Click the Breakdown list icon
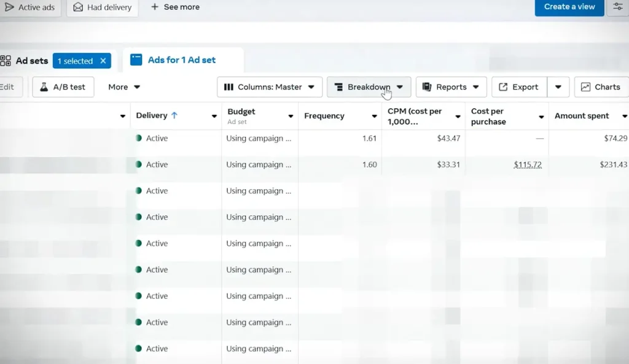The width and height of the screenshot is (629, 364). pyautogui.click(x=339, y=87)
